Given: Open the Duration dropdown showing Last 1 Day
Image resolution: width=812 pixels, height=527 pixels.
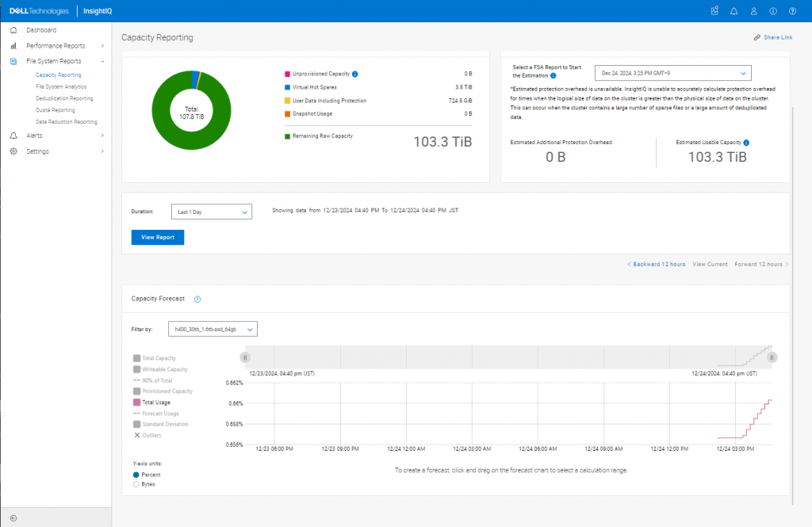Looking at the screenshot, I should point(211,212).
